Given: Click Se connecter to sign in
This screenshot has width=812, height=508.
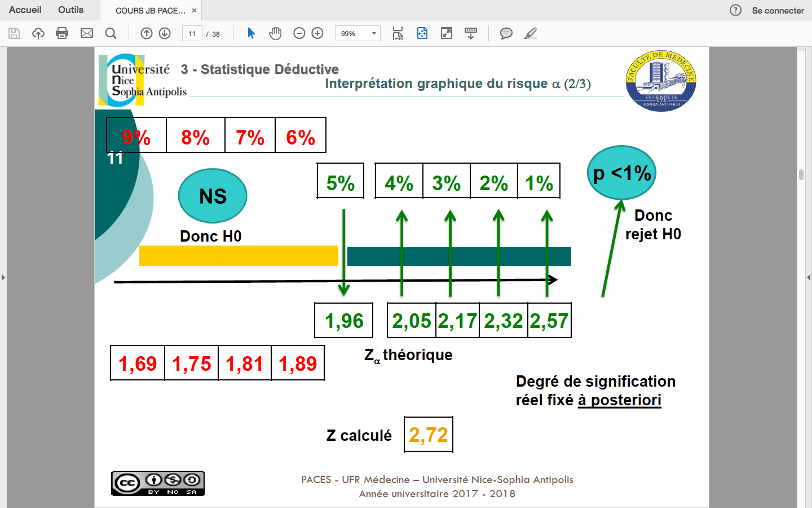Looking at the screenshot, I should tap(778, 10).
